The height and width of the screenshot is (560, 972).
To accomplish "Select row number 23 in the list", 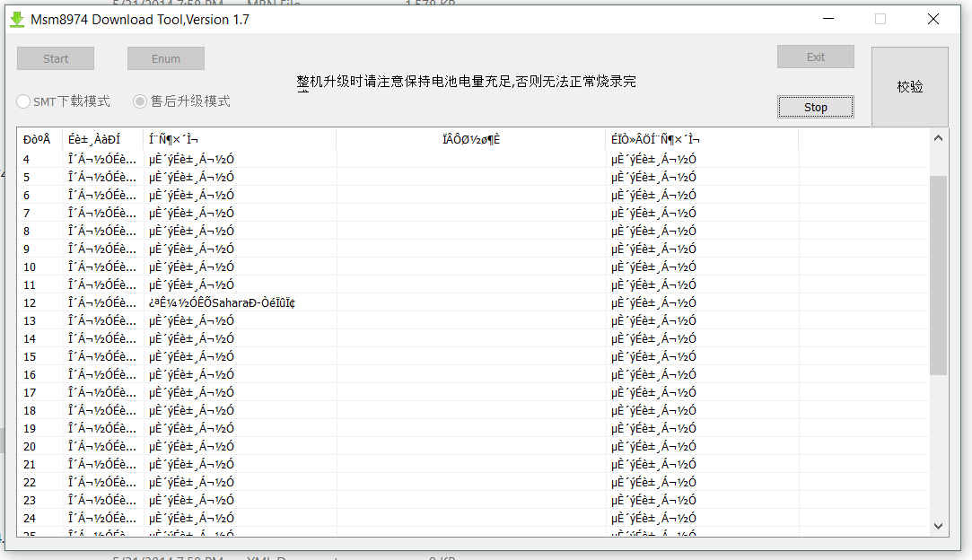I will pos(473,501).
